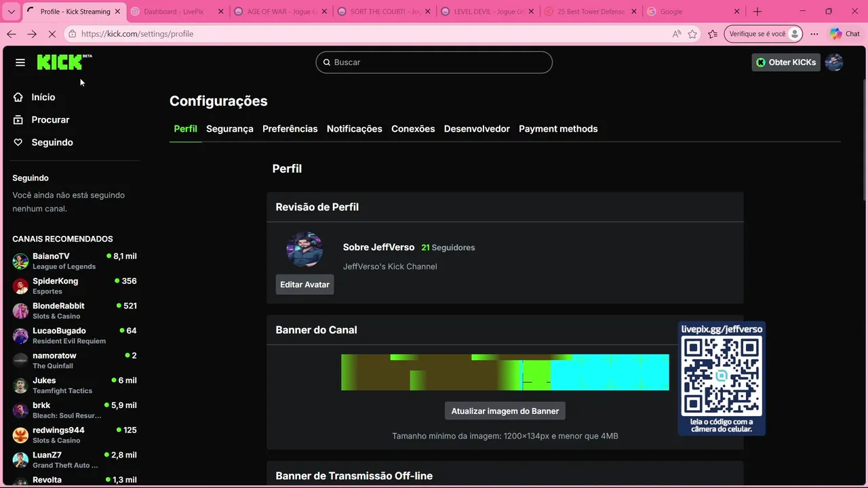Click Editar Avatar button
This screenshot has width=868, height=488.
coord(304,285)
